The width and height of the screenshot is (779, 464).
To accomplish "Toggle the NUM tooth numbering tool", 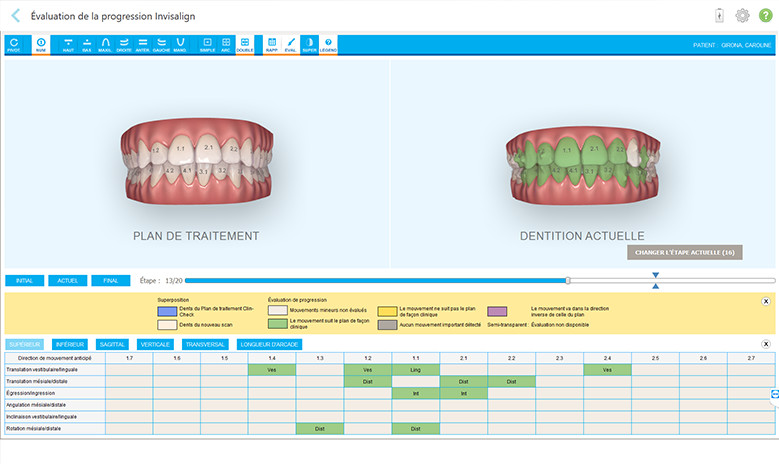I will click(41, 45).
